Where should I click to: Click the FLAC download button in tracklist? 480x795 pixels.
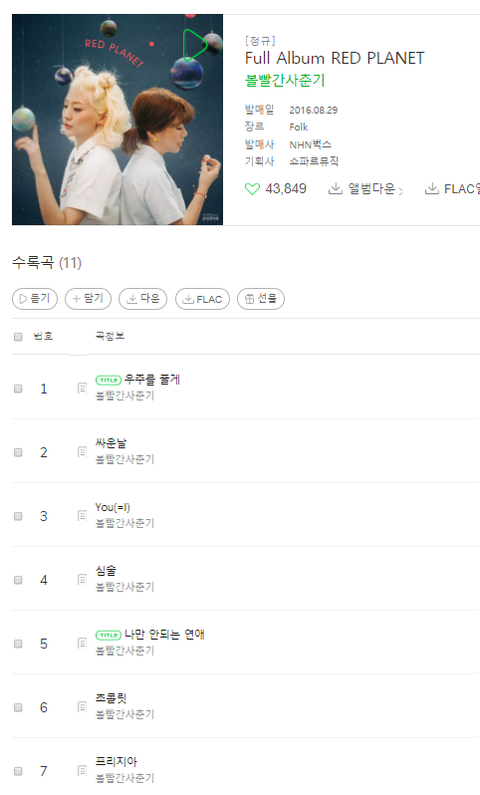(x=202, y=299)
